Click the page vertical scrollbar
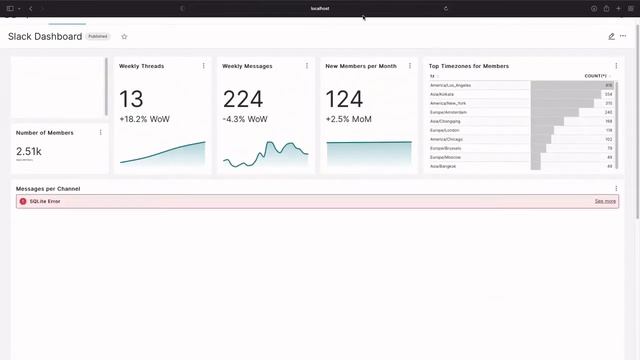This screenshot has height=360, width=640. tap(638, 122)
